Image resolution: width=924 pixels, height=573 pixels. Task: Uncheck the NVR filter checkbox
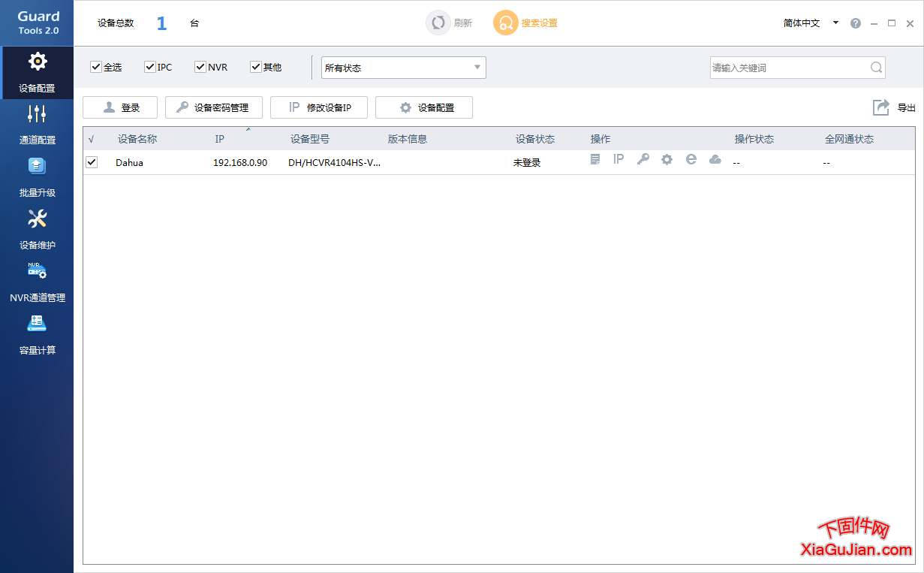point(200,68)
